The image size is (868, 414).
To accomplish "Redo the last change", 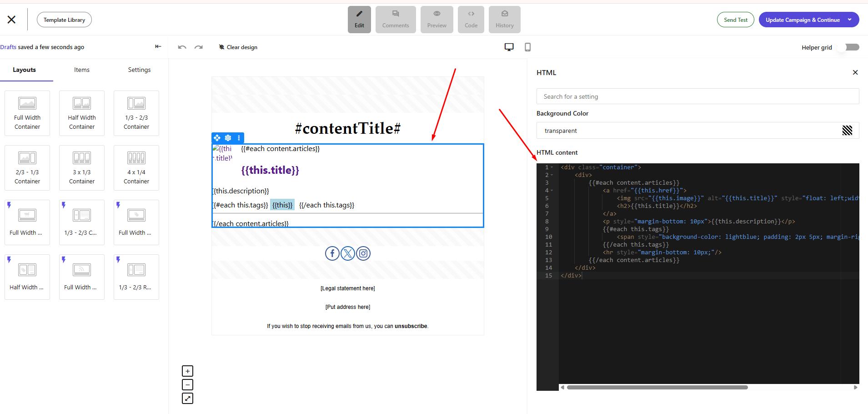I will (x=199, y=47).
